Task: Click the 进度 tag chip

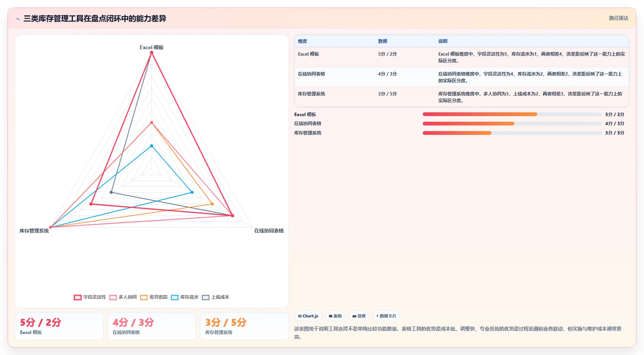Action: tap(359, 316)
